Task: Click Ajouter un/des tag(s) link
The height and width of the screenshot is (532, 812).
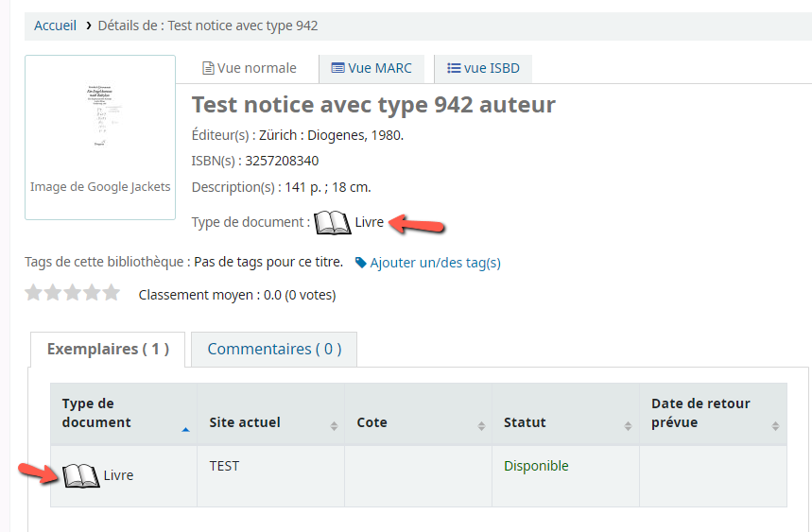Action: [435, 263]
